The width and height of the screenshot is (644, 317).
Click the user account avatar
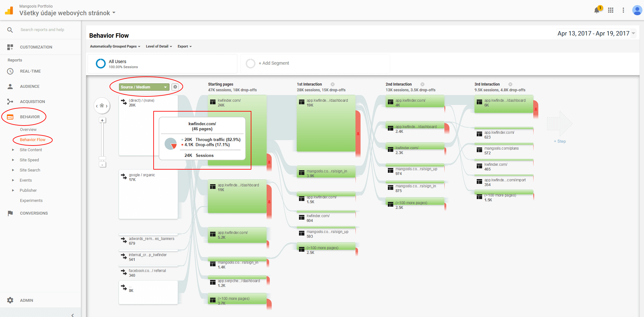[637, 10]
